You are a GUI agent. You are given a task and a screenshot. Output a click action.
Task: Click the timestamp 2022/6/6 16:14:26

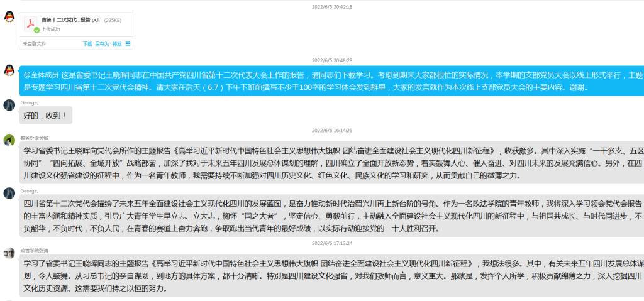[x=332, y=130]
